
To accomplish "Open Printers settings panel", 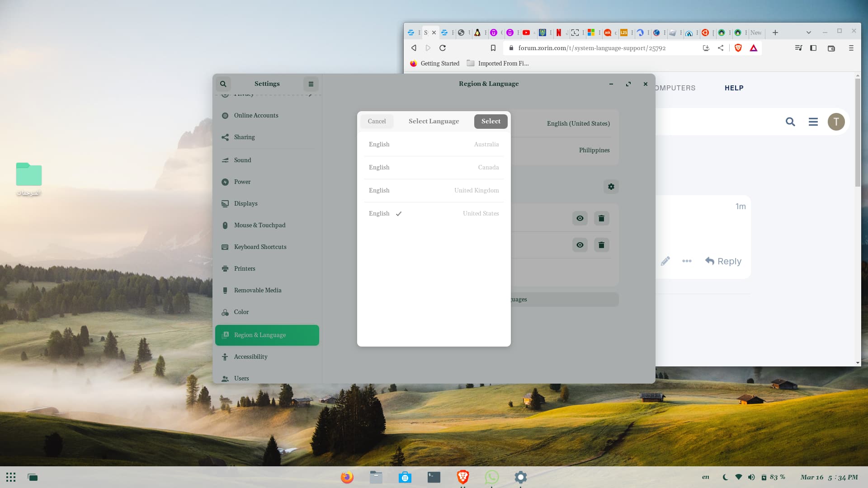I will point(267,269).
